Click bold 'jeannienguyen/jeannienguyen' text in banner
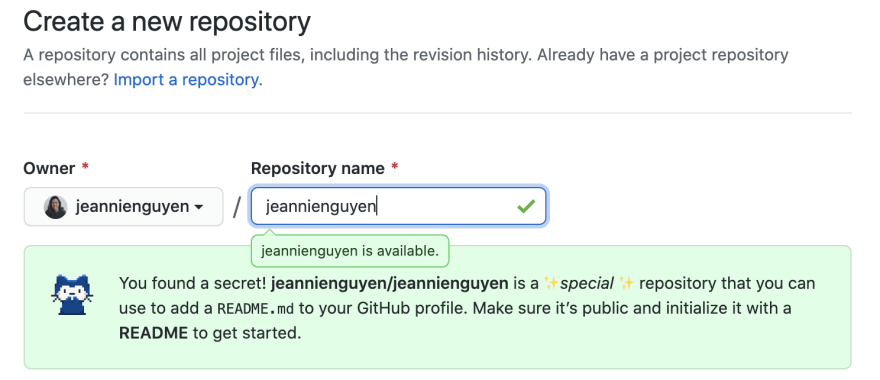Image resolution: width=880 pixels, height=380 pixels. tap(389, 283)
